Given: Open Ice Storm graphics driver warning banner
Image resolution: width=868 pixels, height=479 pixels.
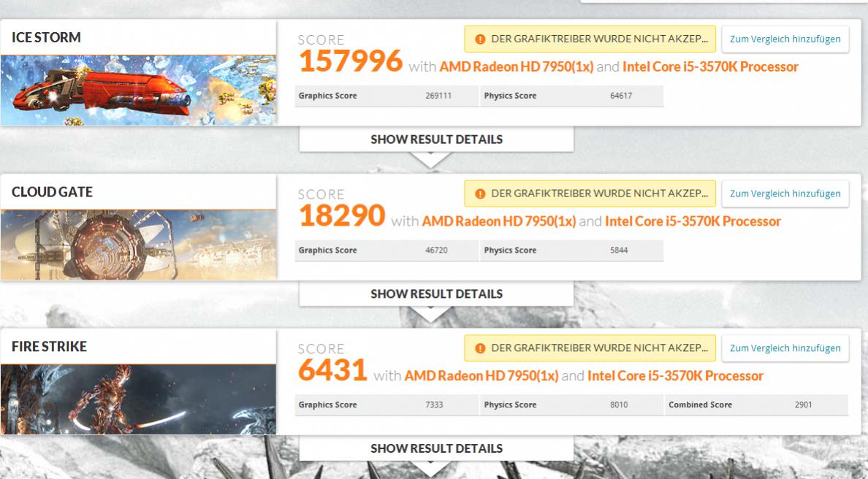Looking at the screenshot, I should tap(590, 39).
